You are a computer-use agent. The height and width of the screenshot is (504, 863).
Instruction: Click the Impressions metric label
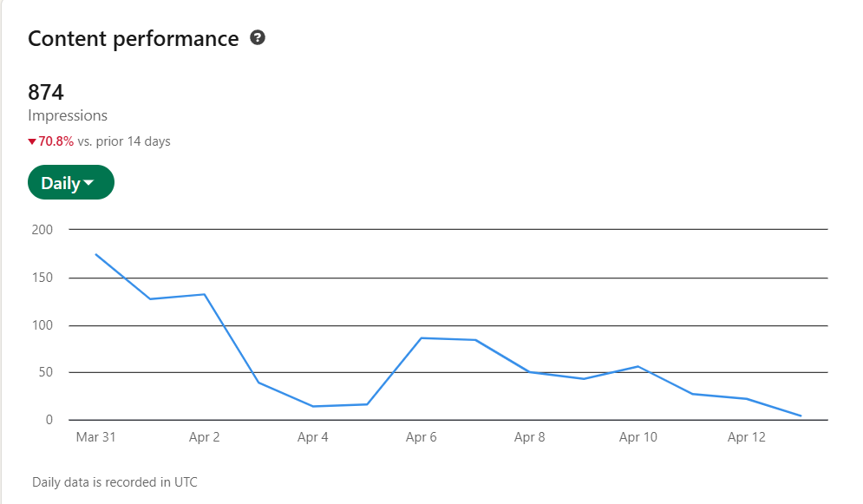point(68,115)
